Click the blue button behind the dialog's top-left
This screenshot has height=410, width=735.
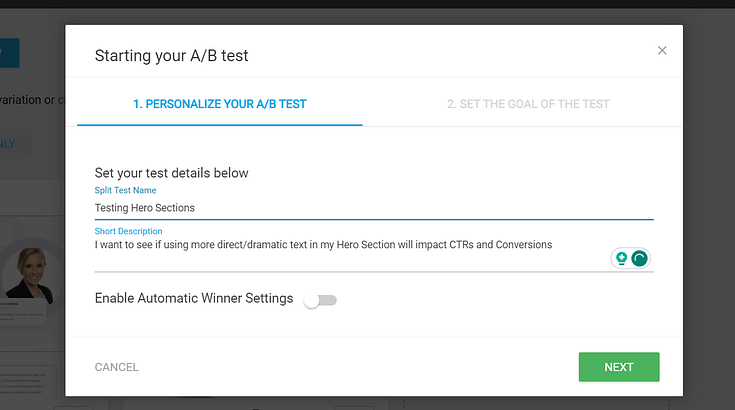coord(10,52)
